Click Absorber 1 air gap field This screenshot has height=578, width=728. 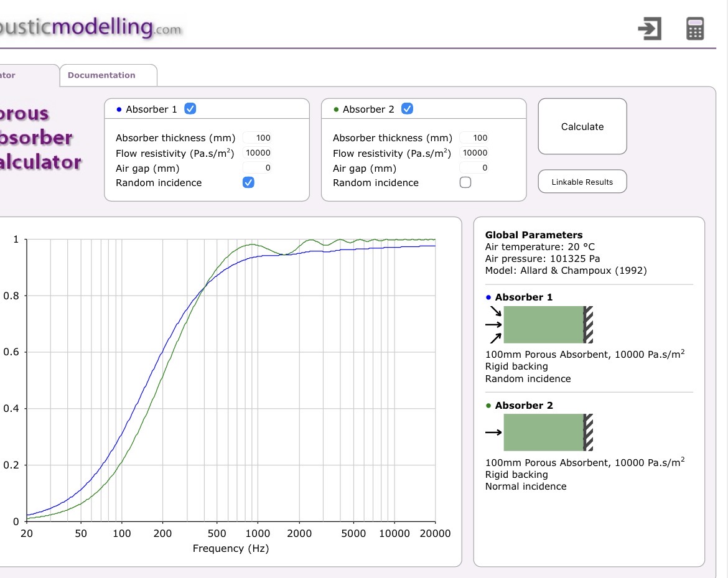pyautogui.click(x=258, y=168)
